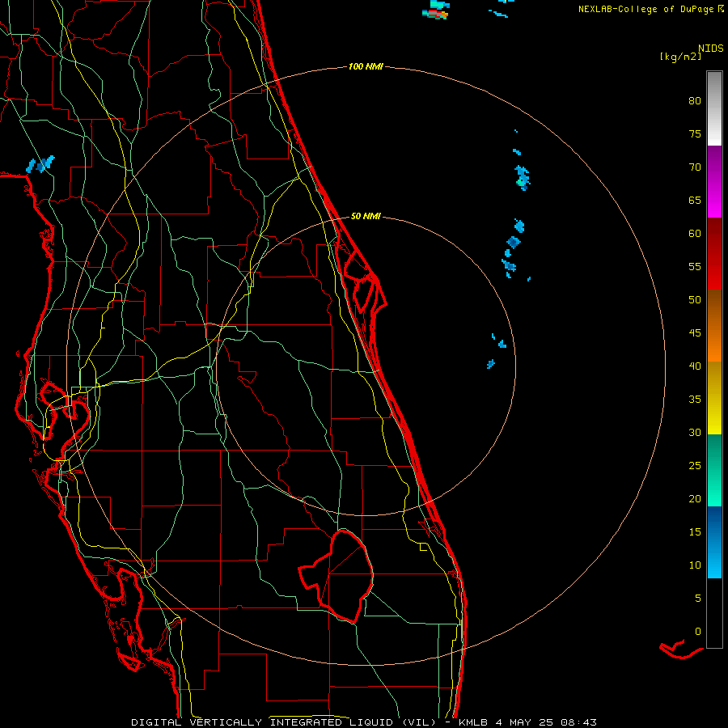Select the 50 NMI range ring label
728x728 pixels.
[x=366, y=216]
